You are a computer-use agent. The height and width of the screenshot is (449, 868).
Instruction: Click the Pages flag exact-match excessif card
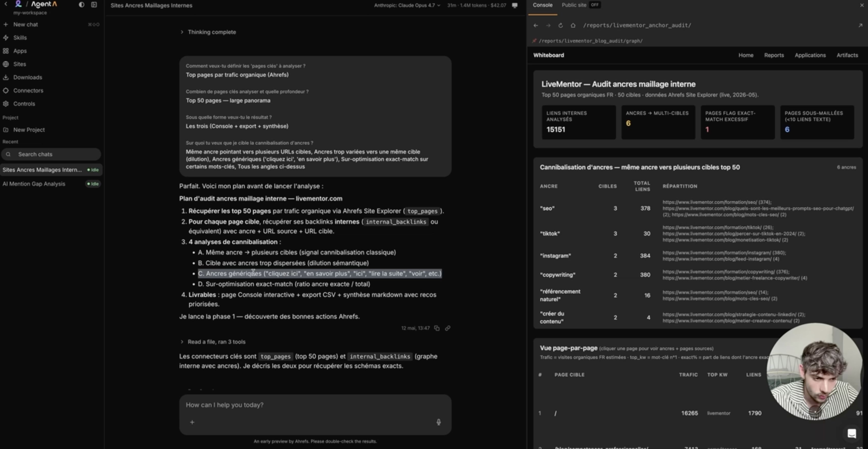pyautogui.click(x=738, y=122)
